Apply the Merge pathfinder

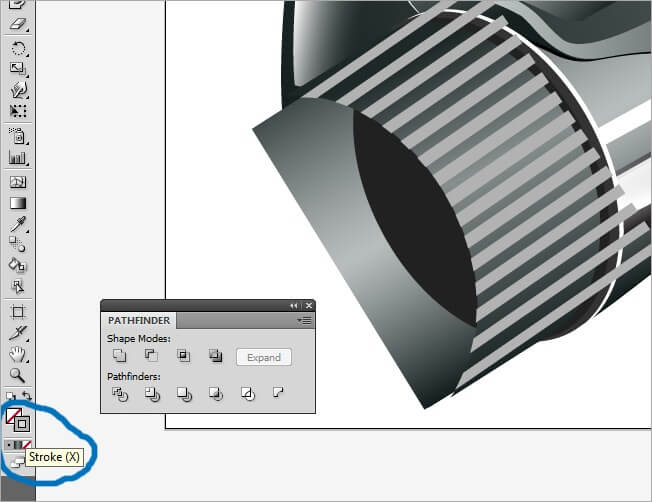click(184, 394)
